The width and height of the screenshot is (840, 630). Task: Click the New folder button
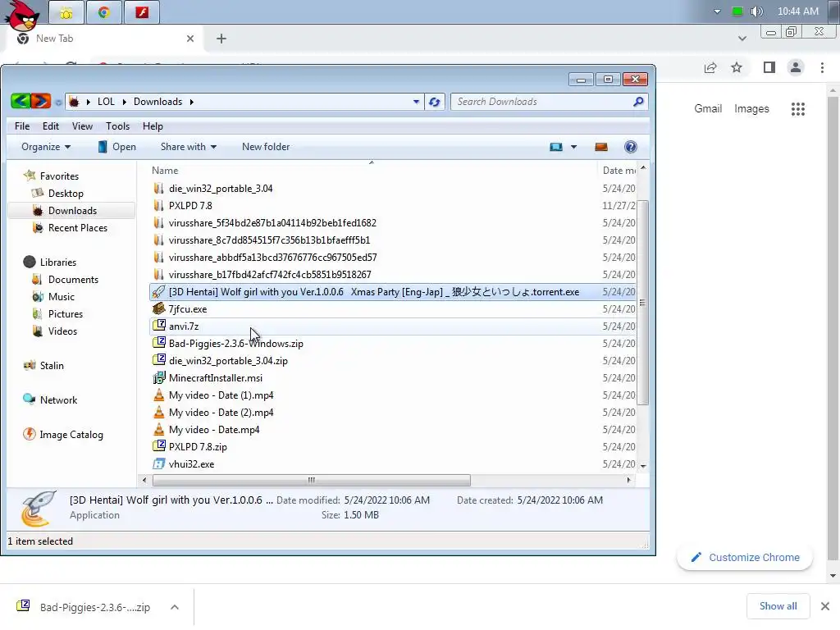pos(266,147)
